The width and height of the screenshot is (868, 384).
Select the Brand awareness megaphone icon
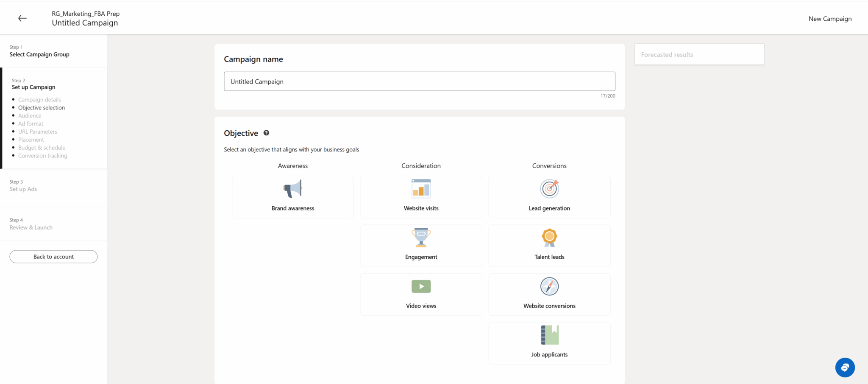point(293,189)
